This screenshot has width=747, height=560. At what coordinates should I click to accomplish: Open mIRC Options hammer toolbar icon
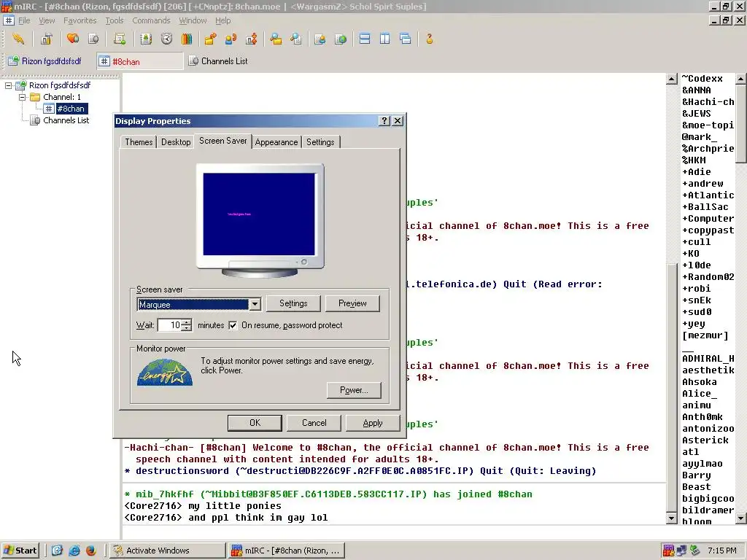(x=46, y=39)
